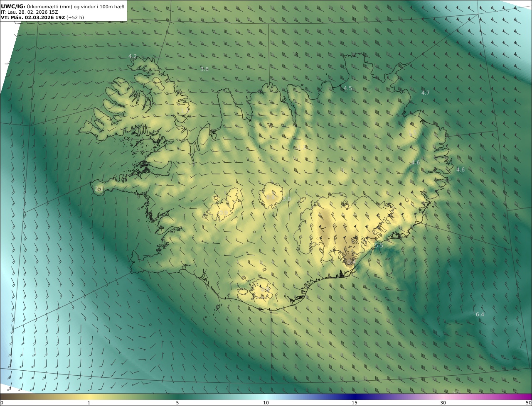This screenshot has width=532, height=406.
Task: Click the 4.2 value label over the Westfjords
Action: click(x=132, y=56)
